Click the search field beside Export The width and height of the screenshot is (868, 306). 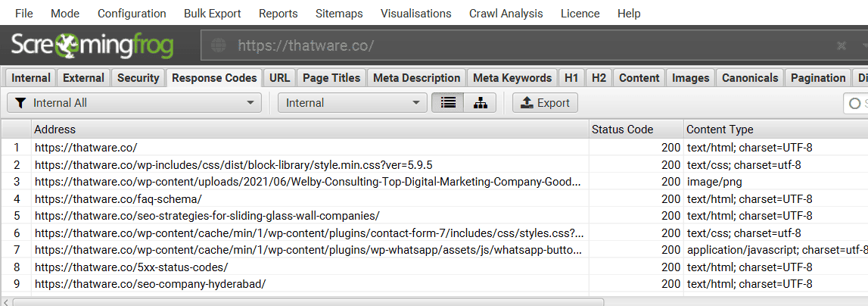tap(855, 103)
